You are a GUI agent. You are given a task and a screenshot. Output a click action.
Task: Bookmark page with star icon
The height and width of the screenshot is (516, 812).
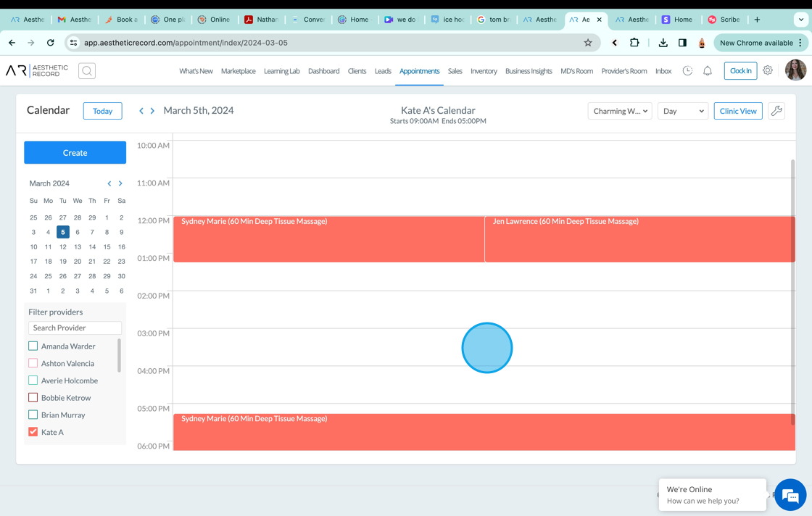pyautogui.click(x=588, y=43)
